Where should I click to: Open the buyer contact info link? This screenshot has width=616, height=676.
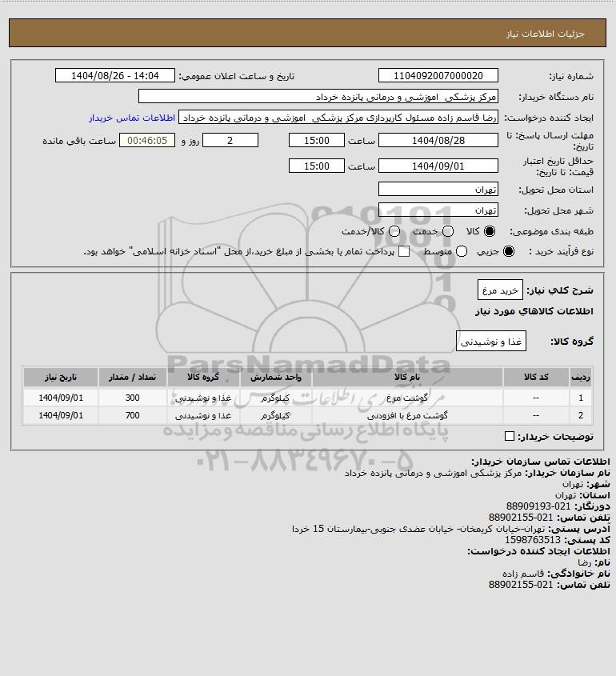132,118
